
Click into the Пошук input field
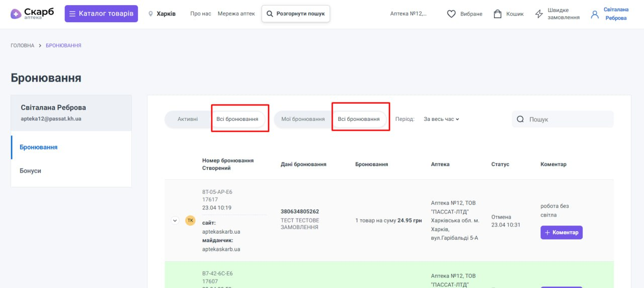569,119
